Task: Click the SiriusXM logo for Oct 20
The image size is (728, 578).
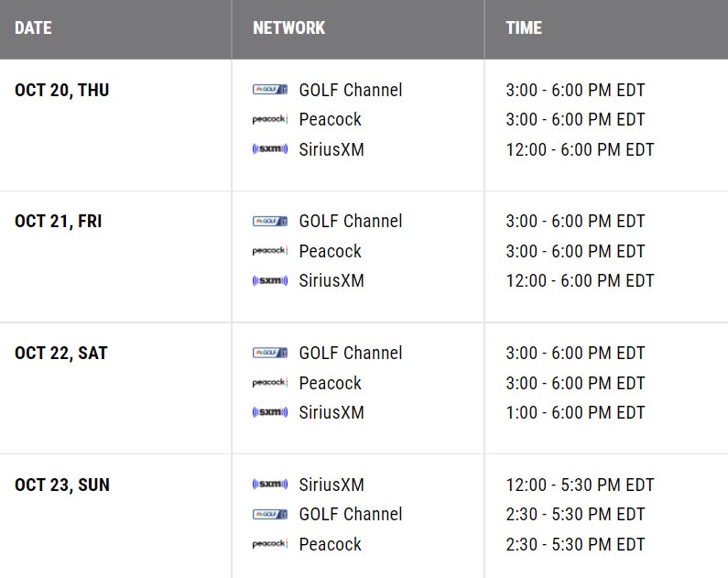Action: coord(270,149)
